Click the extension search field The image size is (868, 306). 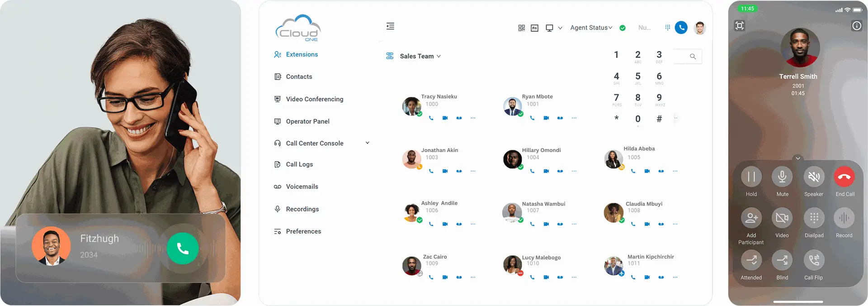[x=687, y=57]
